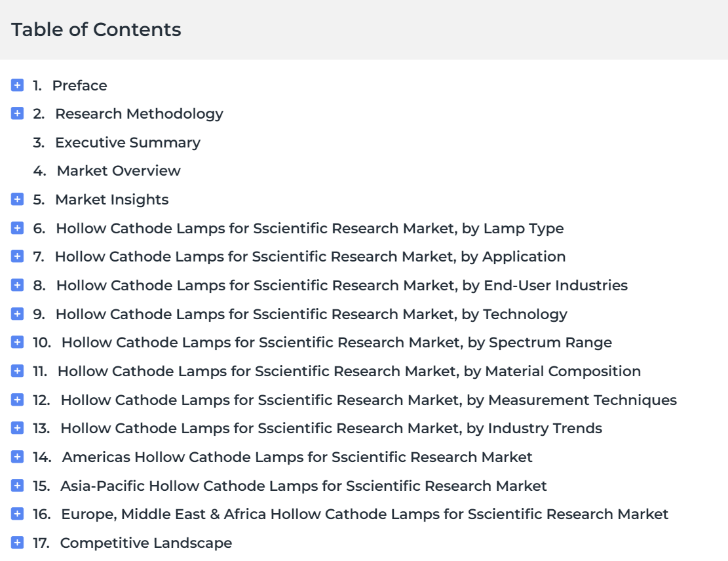This screenshot has height=561, width=728.
Task: Open the Executive Summary entry
Action: pyautogui.click(x=128, y=143)
